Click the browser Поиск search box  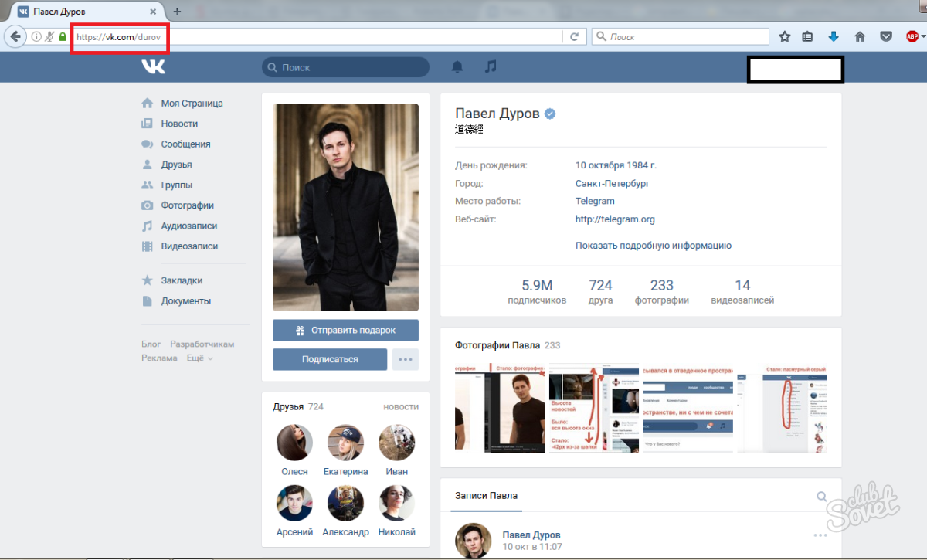pyautogui.click(x=681, y=36)
